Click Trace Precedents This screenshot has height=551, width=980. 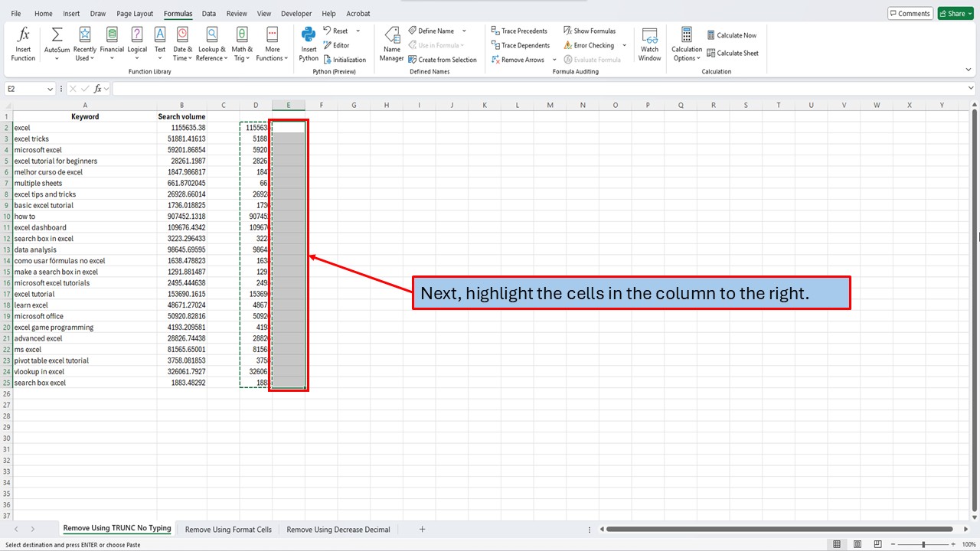(x=520, y=31)
